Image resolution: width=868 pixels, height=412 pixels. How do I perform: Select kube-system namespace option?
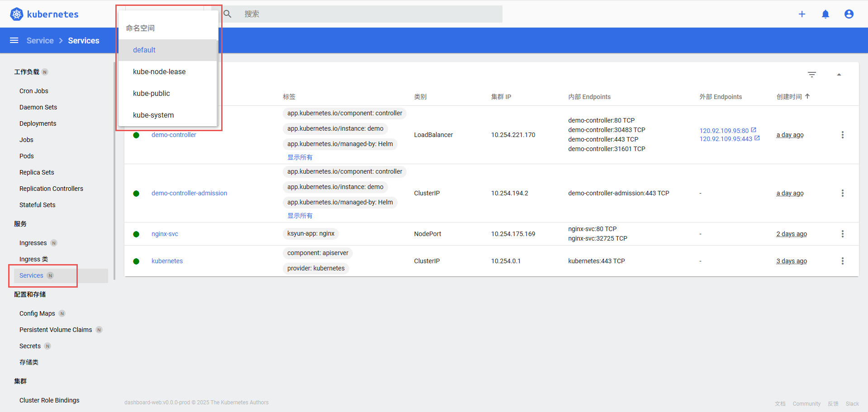click(x=153, y=115)
